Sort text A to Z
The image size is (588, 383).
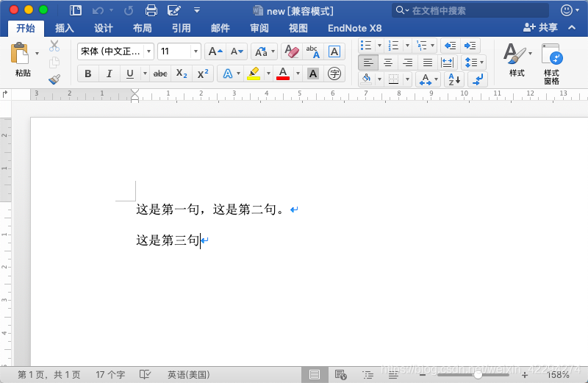pyautogui.click(x=454, y=79)
